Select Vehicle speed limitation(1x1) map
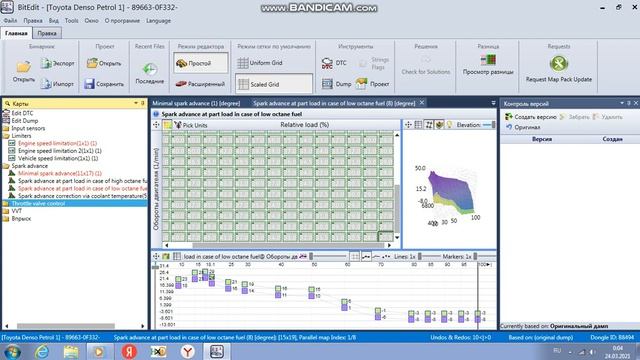Viewport: 640px width, 360px height. [58, 158]
